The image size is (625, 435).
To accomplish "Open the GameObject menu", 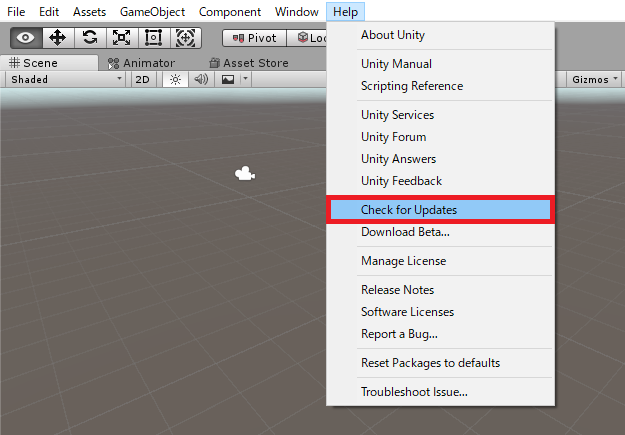I will [x=153, y=12].
